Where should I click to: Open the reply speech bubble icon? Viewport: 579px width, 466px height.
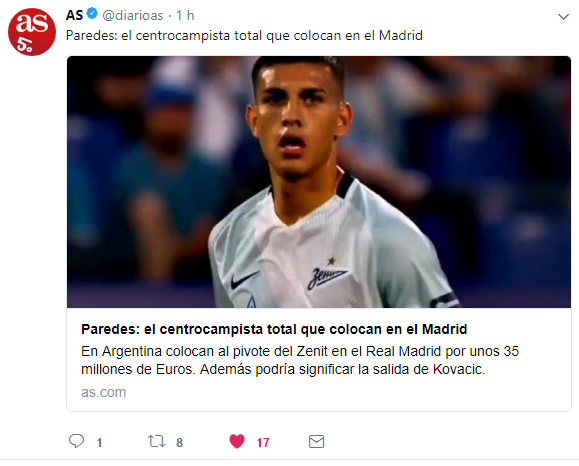point(76,441)
